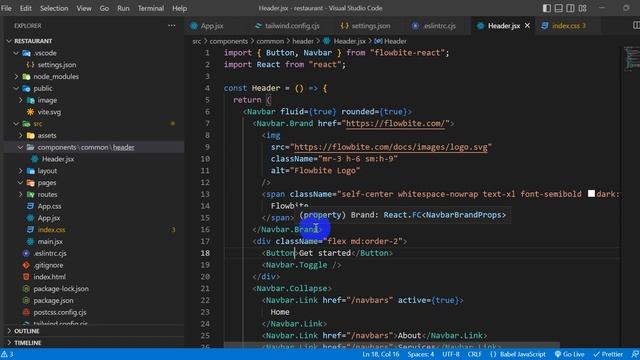Follow the flowbite.com href link
Screen dimensions: 640x360
pyautogui.click(x=397, y=124)
